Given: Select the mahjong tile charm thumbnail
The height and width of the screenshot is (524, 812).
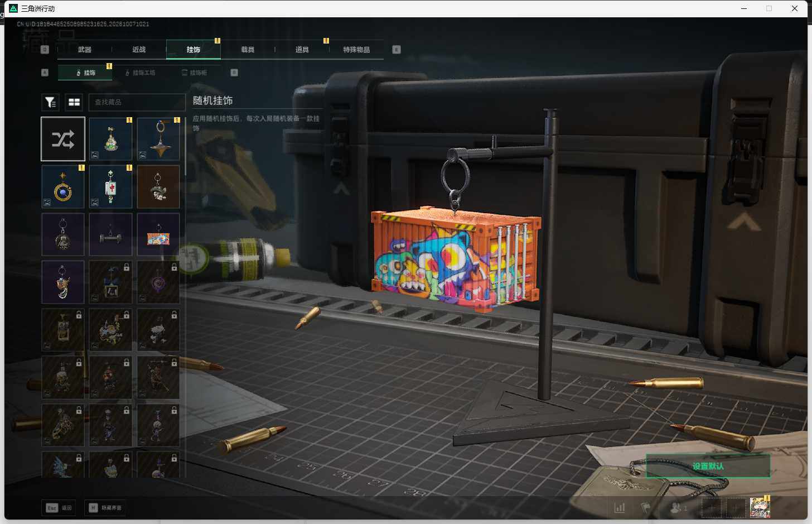Looking at the screenshot, I should [x=110, y=186].
